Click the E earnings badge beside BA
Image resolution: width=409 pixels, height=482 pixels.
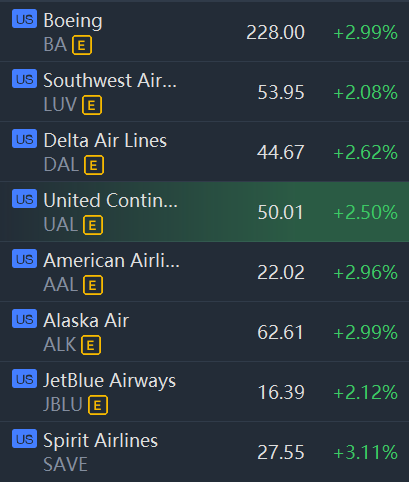click(x=82, y=45)
